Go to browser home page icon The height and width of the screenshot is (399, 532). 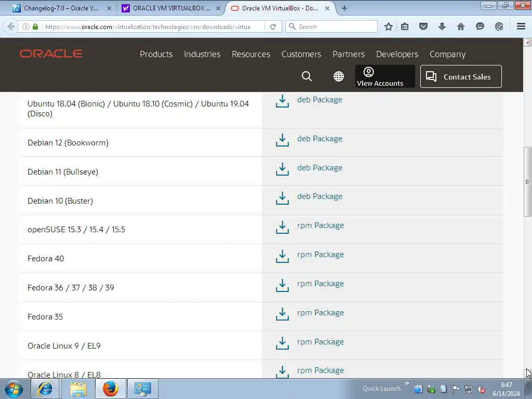460,26
